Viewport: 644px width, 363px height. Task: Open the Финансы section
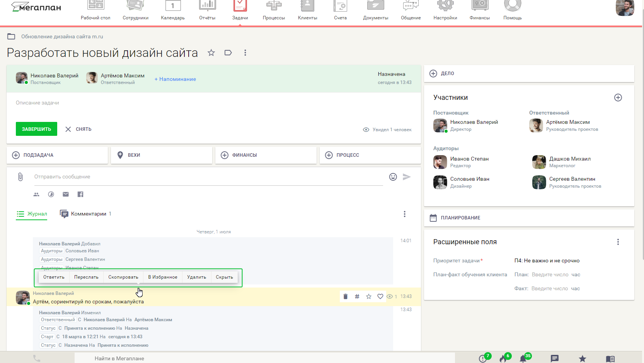point(479,11)
